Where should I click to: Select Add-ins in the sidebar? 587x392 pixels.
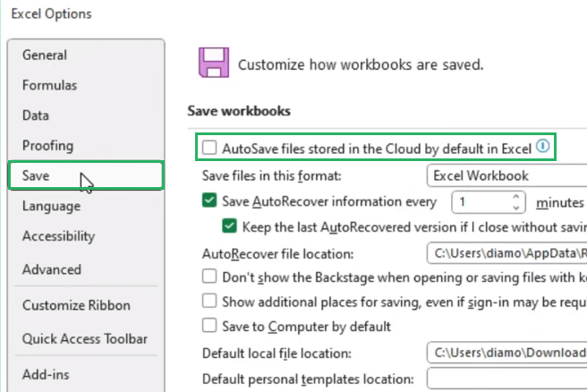[46, 374]
